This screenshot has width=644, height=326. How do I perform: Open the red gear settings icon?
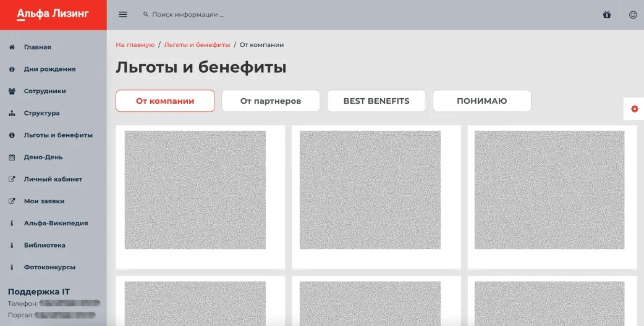(x=634, y=109)
